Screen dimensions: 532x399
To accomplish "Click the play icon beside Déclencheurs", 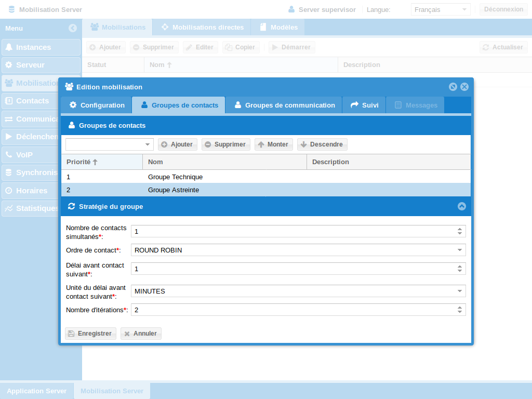I will point(9,137).
